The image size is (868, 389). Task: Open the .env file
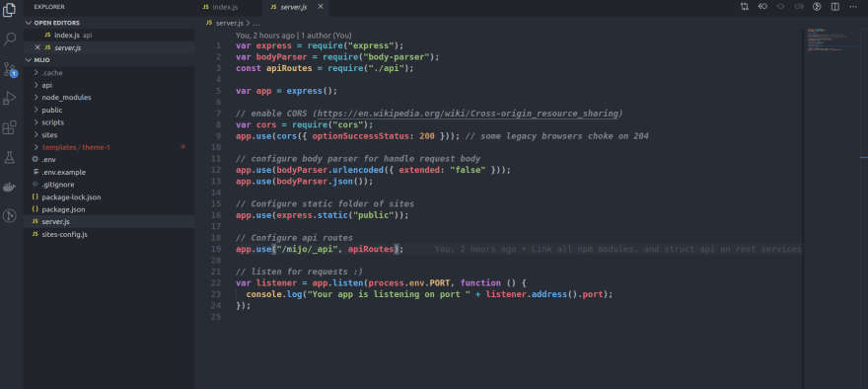[108, 160]
